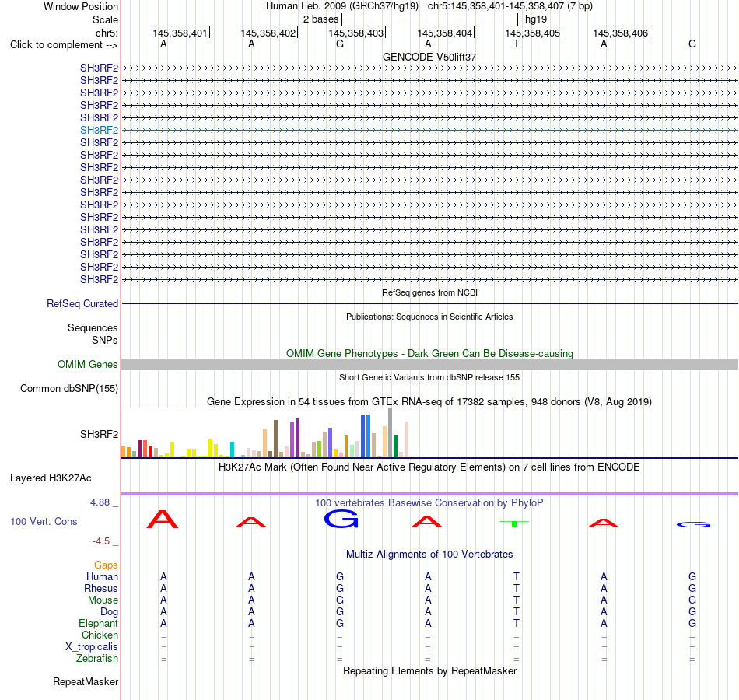Click the large blue G in the PhyloP logo
This screenshot has height=700, width=739.
tap(341, 519)
